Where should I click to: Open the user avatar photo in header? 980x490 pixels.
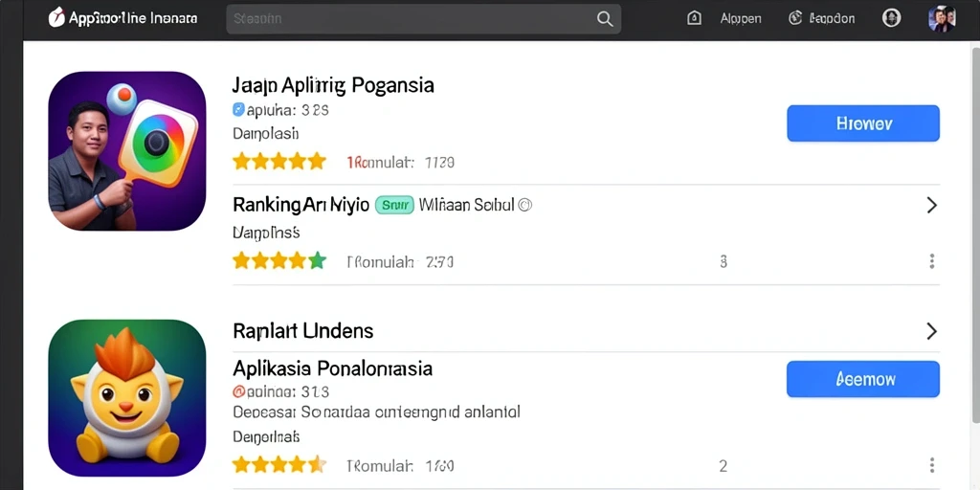[x=942, y=19]
